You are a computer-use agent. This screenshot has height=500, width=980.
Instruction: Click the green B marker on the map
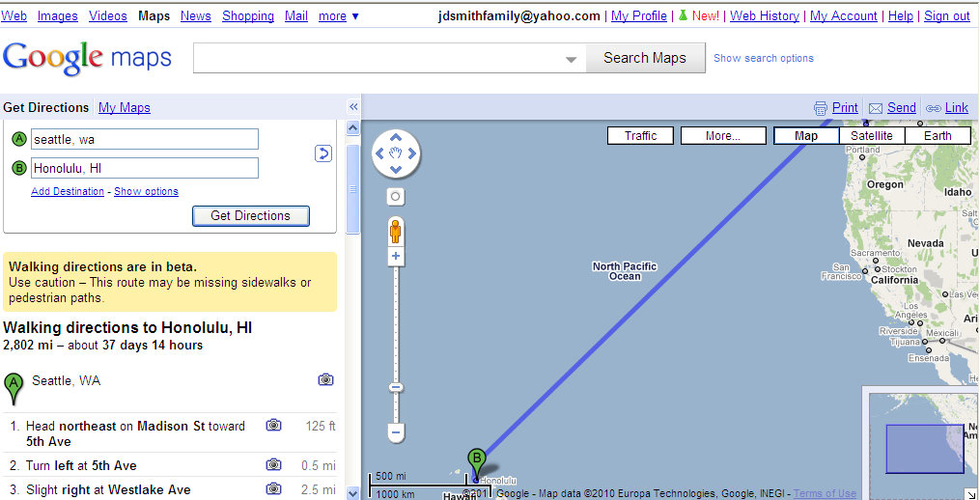point(477,463)
